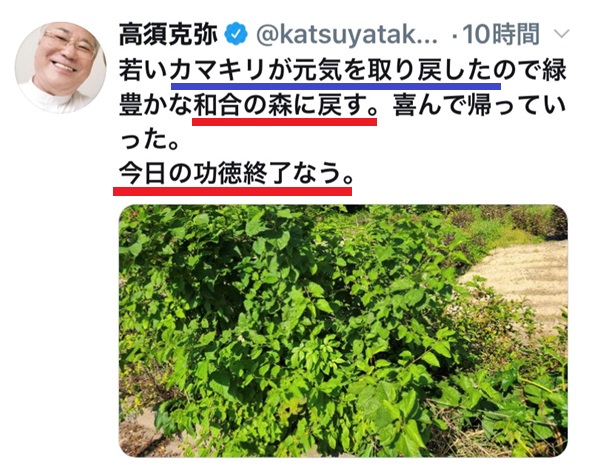Image resolution: width=596 pixels, height=472 pixels.
Task: Open the @katsuyatak… handle link
Action: (x=347, y=35)
